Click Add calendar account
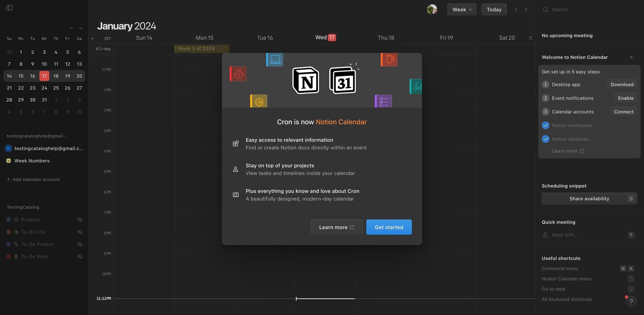 33,179
